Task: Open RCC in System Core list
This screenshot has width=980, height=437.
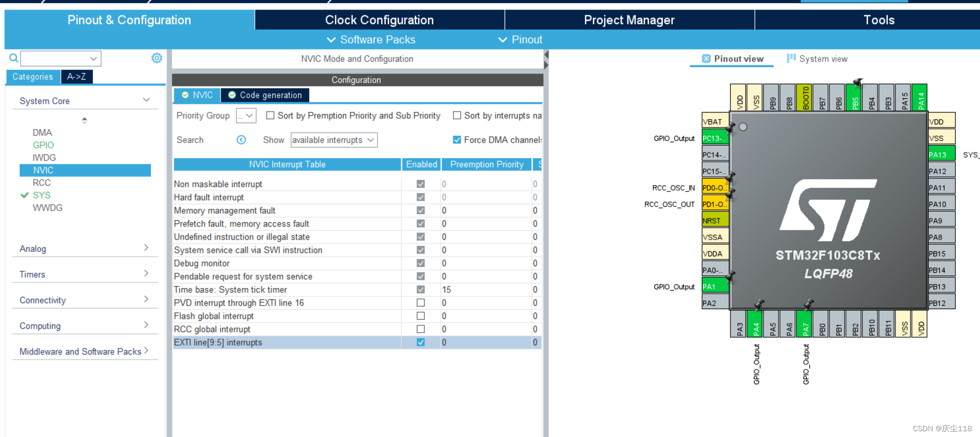Action: [42, 183]
